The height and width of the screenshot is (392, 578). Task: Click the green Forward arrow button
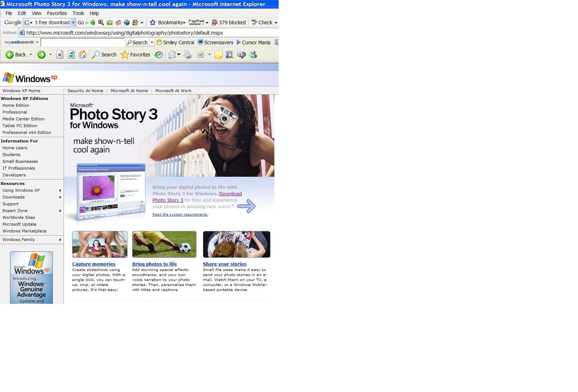coord(41,55)
